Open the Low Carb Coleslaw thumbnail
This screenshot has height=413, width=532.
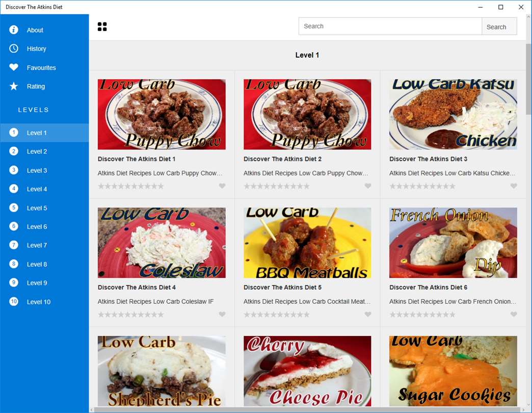tap(162, 243)
